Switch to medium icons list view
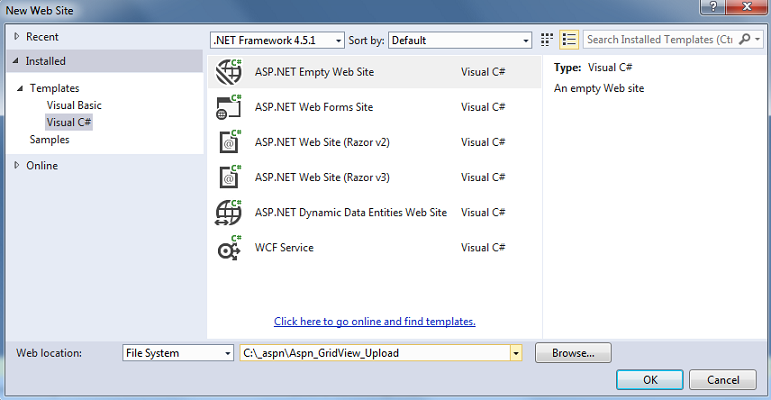771x400 pixels. (x=569, y=39)
